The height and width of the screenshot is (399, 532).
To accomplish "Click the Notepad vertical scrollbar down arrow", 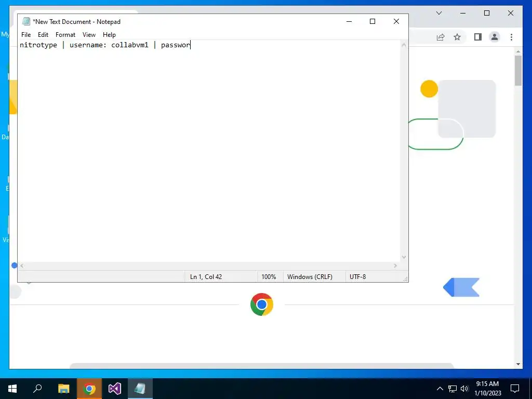I will 404,257.
